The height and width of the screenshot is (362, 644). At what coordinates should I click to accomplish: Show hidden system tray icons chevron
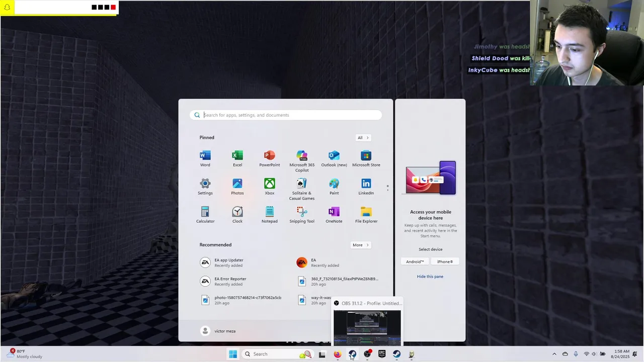point(554,354)
